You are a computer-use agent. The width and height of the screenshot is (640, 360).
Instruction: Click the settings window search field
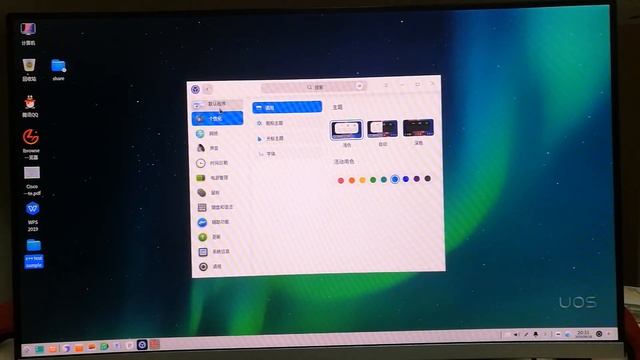point(313,87)
